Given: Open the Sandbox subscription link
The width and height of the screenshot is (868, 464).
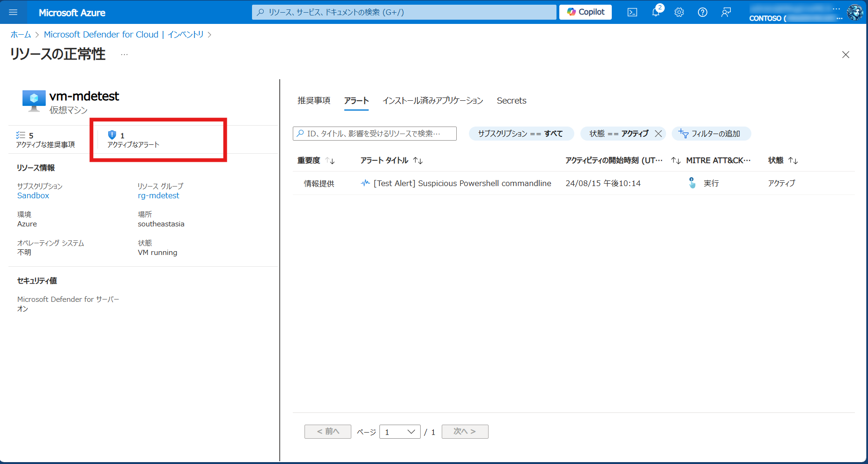Looking at the screenshot, I should pyautogui.click(x=33, y=195).
